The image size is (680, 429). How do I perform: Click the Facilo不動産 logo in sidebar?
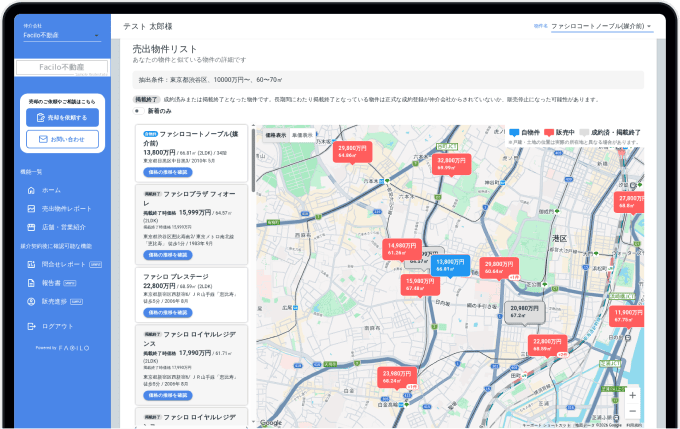point(62,67)
